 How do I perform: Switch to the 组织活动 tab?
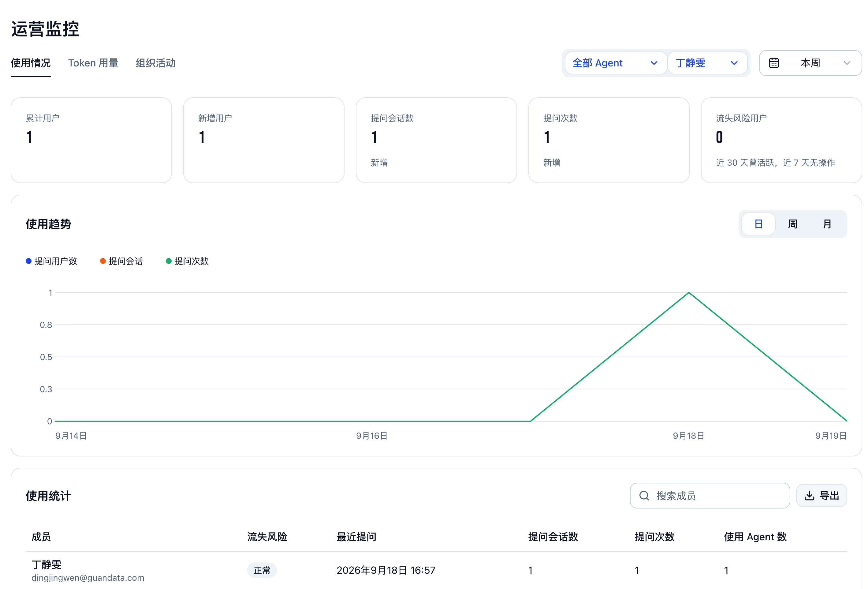[x=155, y=63]
